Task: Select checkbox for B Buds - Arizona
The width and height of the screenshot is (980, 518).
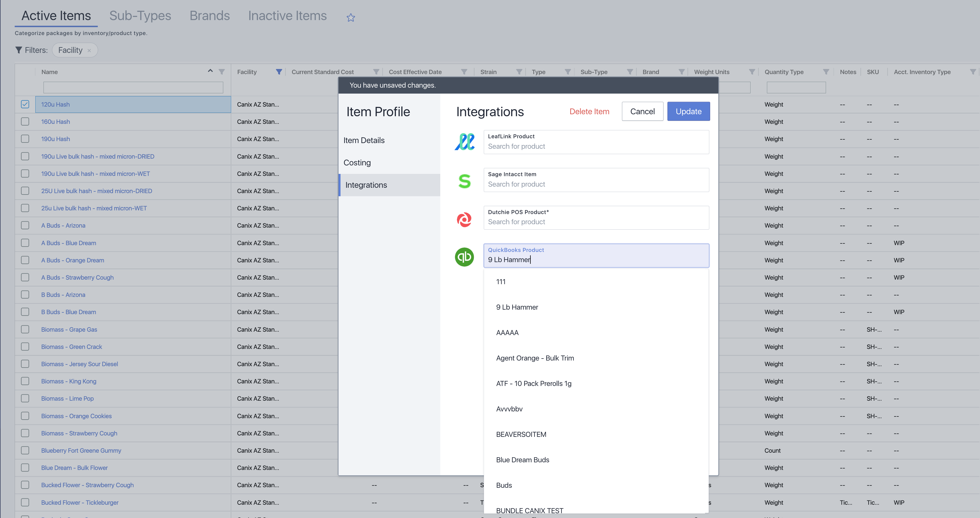Action: pyautogui.click(x=25, y=295)
